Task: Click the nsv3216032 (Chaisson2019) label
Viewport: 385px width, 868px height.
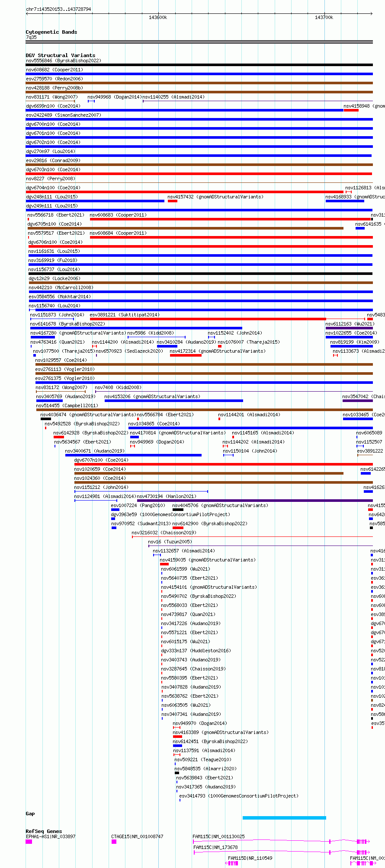Action: click(164, 533)
